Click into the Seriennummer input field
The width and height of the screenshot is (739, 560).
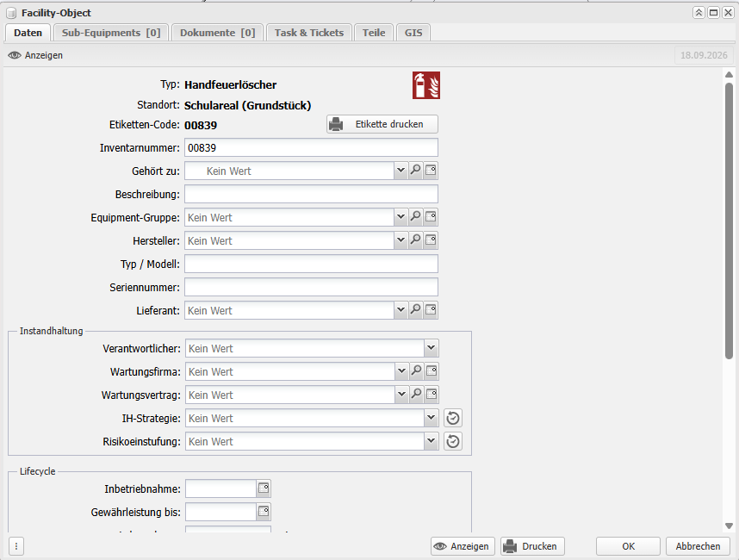point(311,287)
